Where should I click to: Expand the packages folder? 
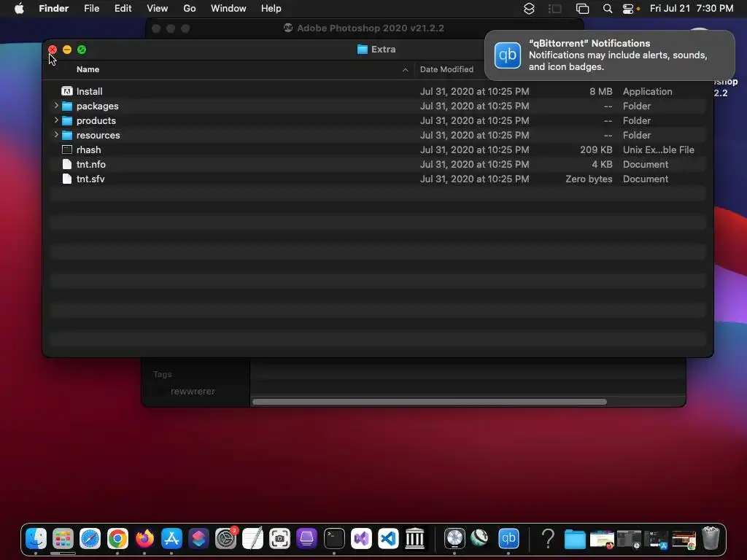point(56,105)
